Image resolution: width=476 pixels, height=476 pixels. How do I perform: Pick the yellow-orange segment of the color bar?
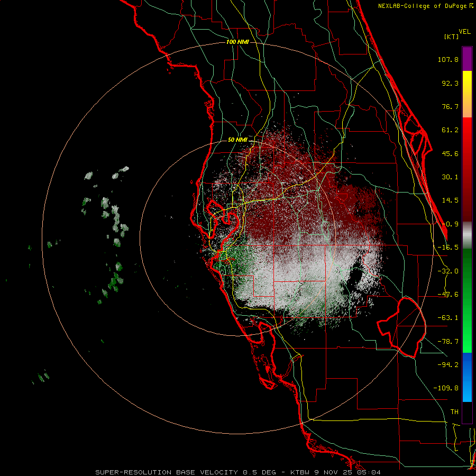467,94
